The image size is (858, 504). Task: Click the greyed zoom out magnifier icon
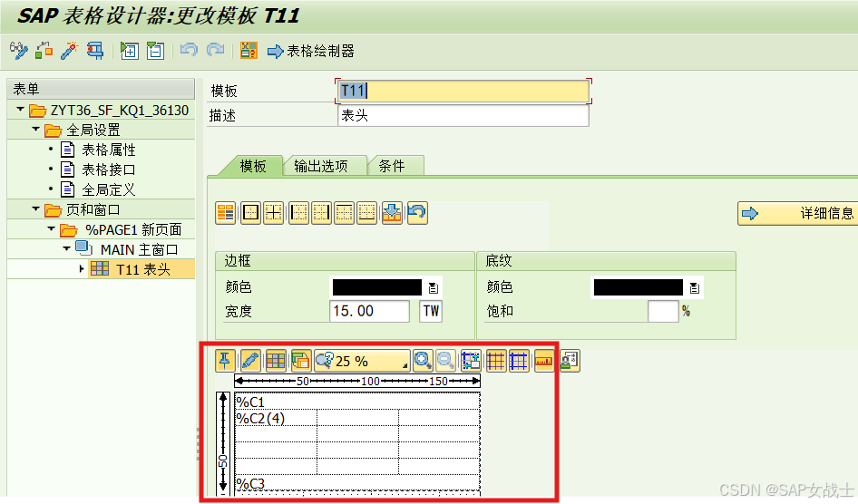coord(445,361)
